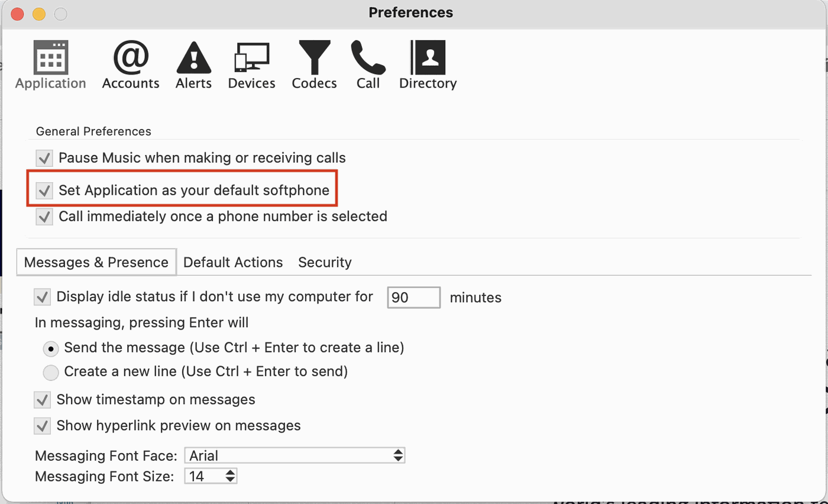Click the idle minutes input field
The width and height of the screenshot is (828, 504).
pos(413,298)
